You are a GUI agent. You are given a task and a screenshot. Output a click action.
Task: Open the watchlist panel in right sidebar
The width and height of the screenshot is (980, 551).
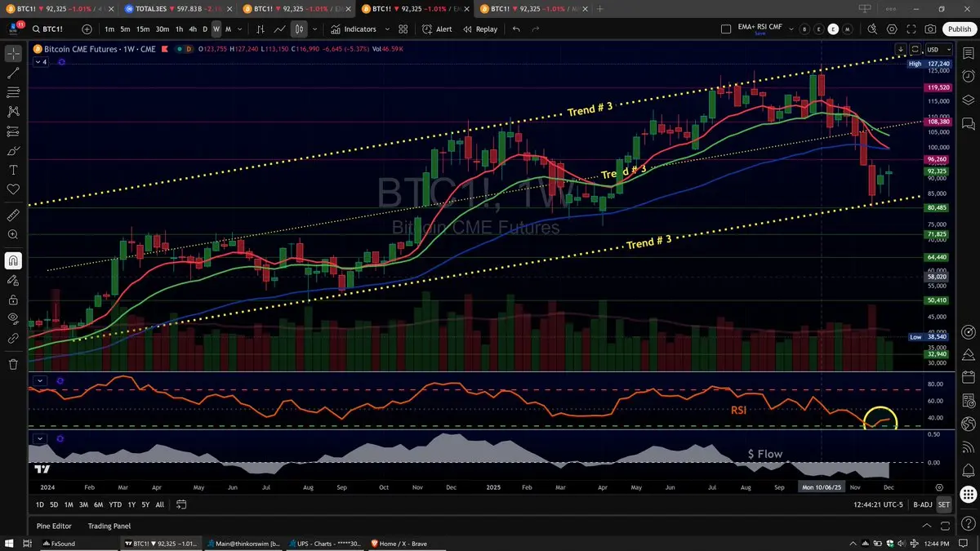[x=968, y=55]
